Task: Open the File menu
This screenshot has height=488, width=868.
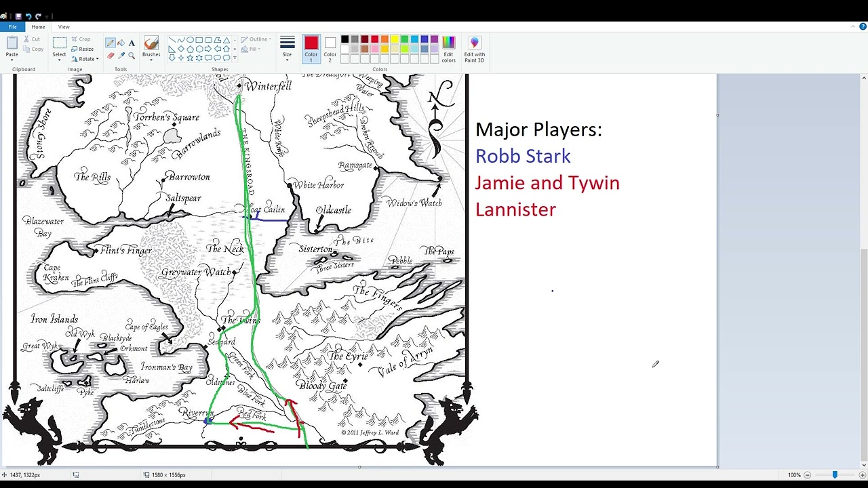Action: 12,27
